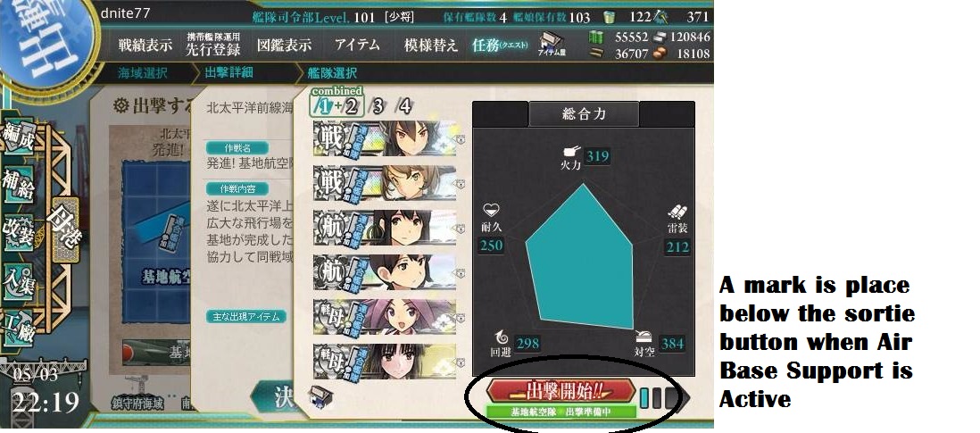980x433 pixels.
Task: Return to 母港 home port icon
Action: [x=66, y=230]
